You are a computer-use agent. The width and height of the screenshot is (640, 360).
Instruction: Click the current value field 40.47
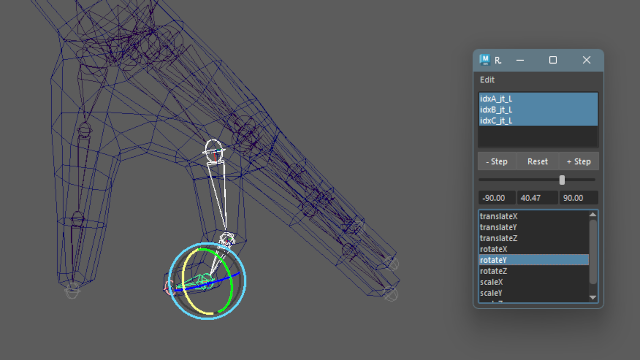[537, 198]
